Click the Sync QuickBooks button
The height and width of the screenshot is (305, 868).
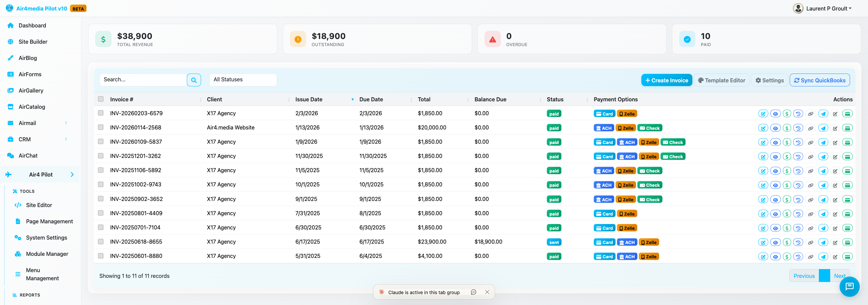820,80
